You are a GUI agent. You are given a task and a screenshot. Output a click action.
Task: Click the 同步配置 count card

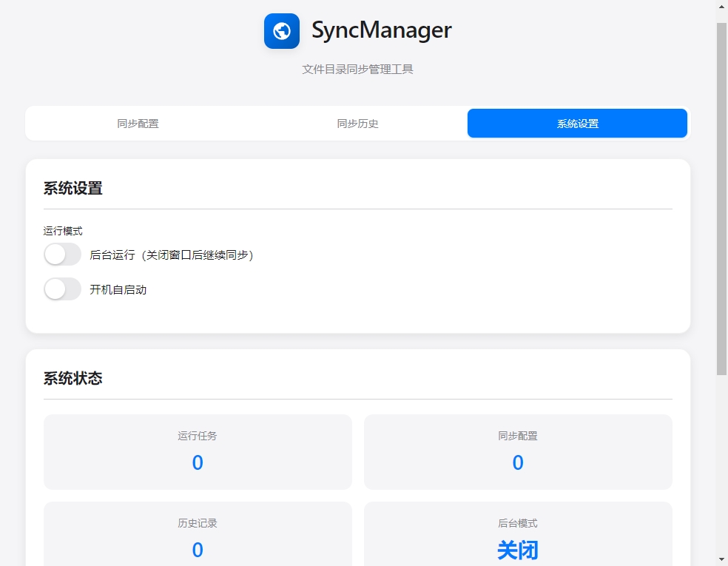point(518,451)
